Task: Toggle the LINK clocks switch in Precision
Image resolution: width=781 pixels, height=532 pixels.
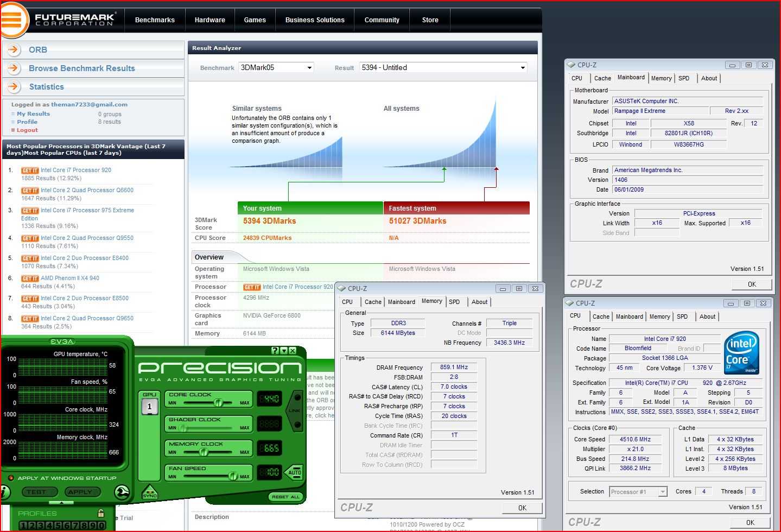Action: pyautogui.click(x=296, y=410)
